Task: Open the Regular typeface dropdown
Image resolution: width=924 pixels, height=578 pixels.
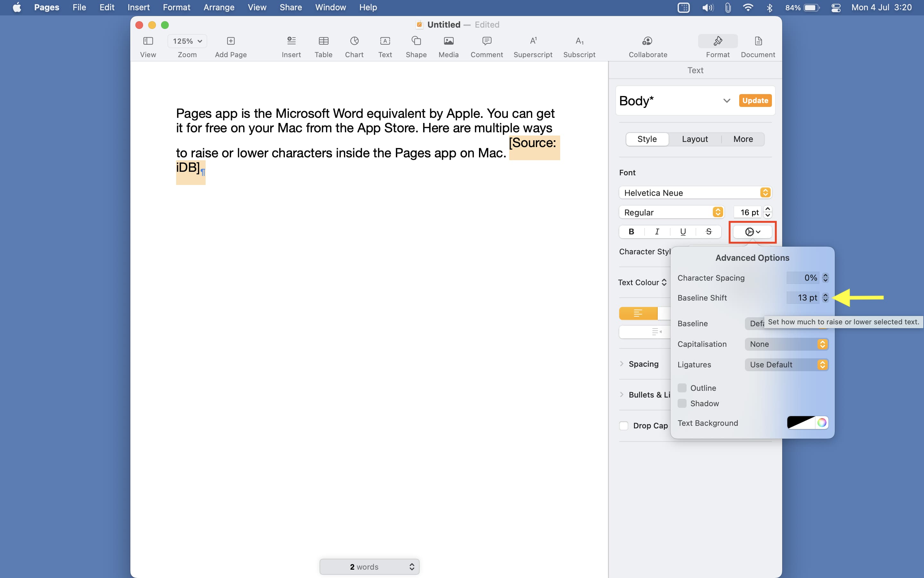Action: pos(671,212)
